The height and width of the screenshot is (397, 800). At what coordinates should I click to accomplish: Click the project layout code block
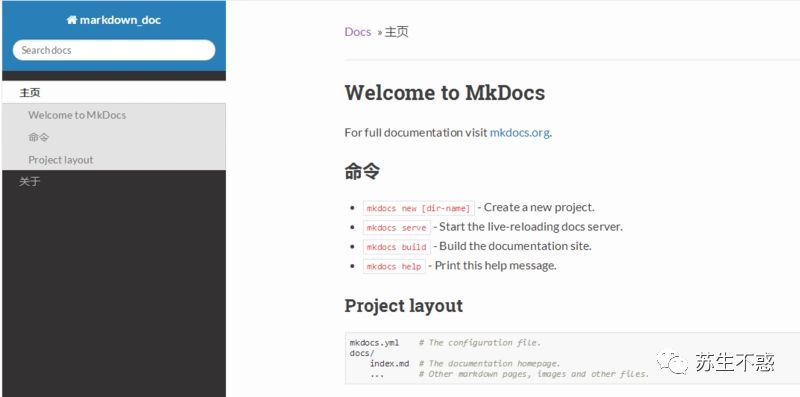572,358
